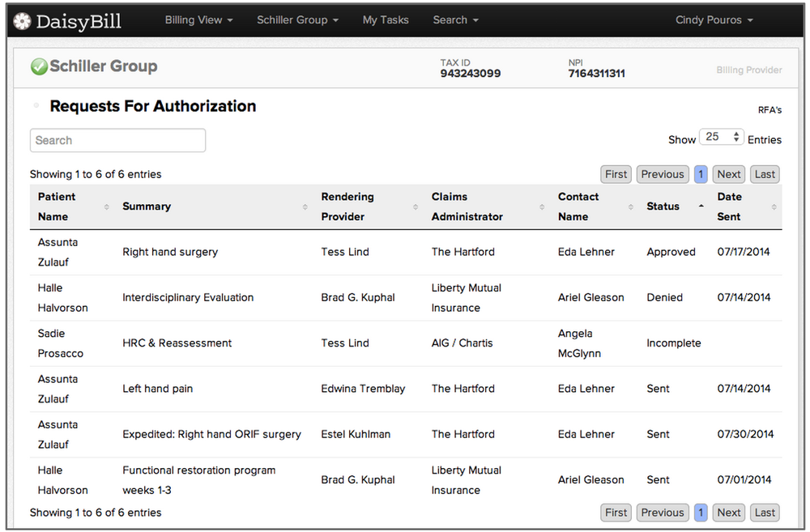Click the AIG / Chartis administrator cell
The height and width of the screenshot is (532, 810).
pos(463,343)
